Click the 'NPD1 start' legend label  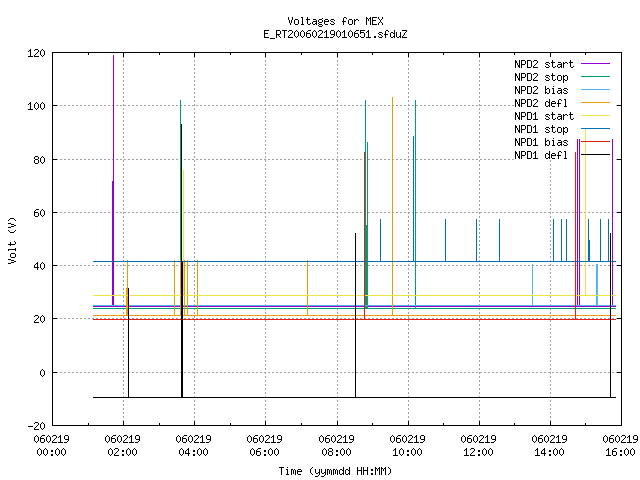click(544, 116)
